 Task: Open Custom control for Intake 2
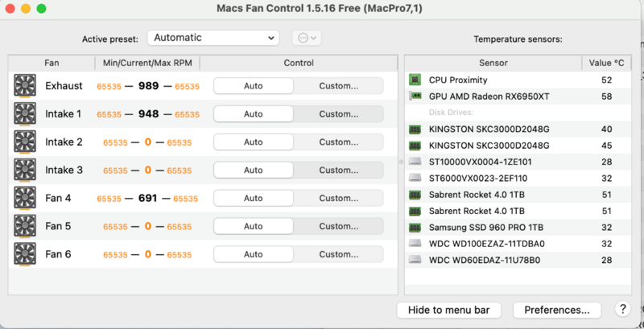pos(338,142)
